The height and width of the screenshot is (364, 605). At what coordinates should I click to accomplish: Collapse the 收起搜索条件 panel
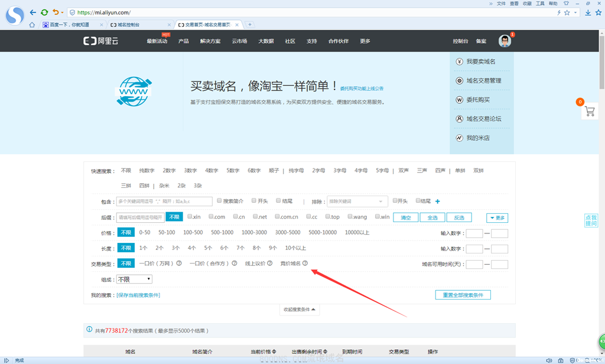click(x=300, y=310)
